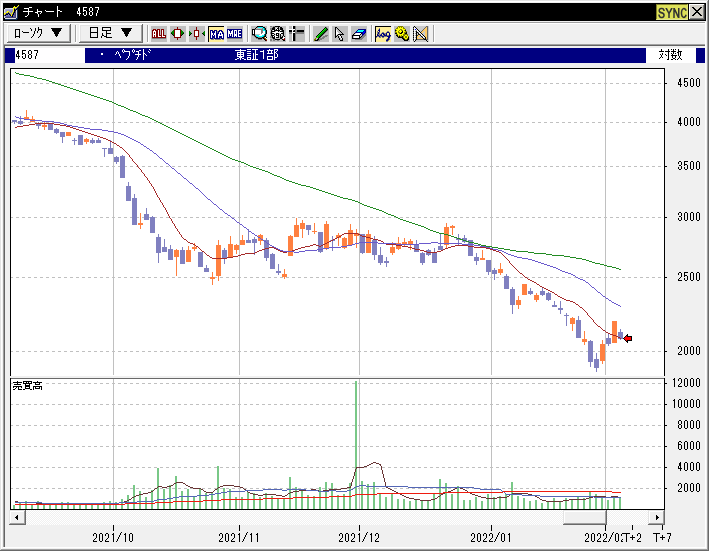Select the arrow pointer tool

[x=340, y=33]
